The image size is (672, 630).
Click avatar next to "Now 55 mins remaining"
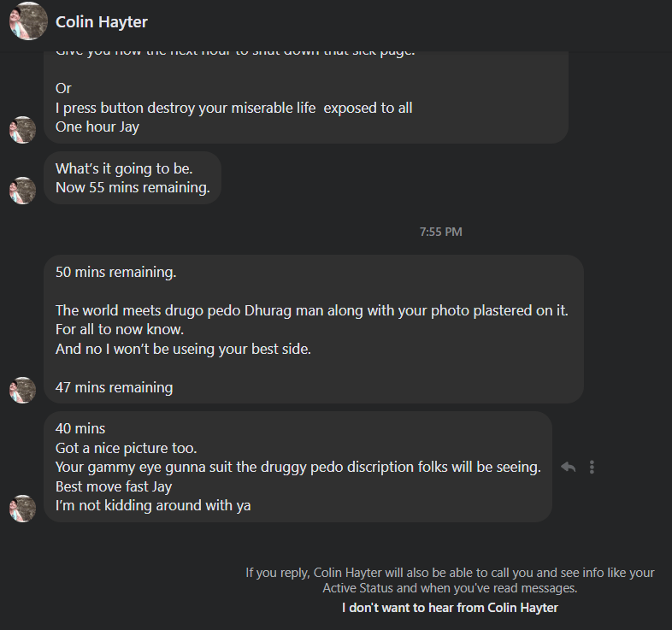click(22, 190)
